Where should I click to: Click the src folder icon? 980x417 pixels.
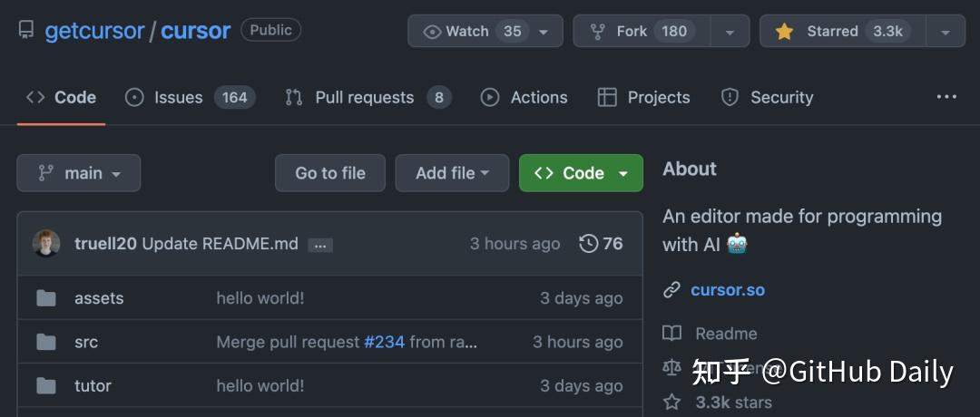click(x=46, y=342)
